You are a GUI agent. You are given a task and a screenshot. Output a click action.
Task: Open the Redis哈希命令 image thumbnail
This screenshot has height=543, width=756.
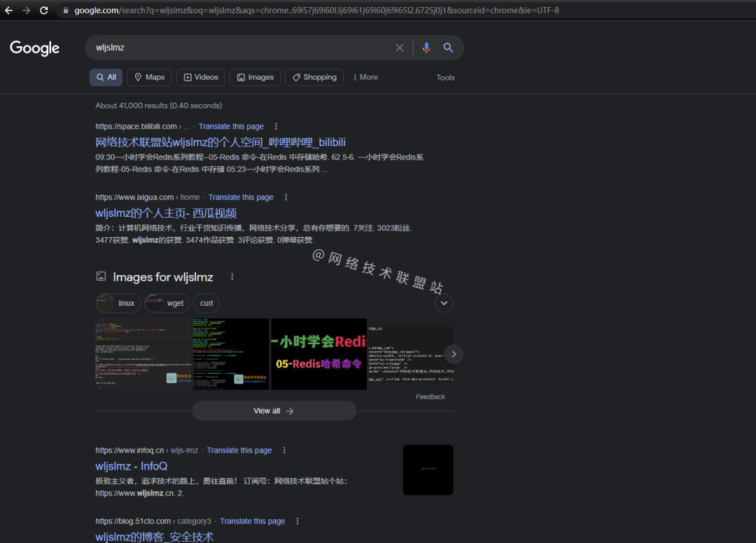point(318,353)
